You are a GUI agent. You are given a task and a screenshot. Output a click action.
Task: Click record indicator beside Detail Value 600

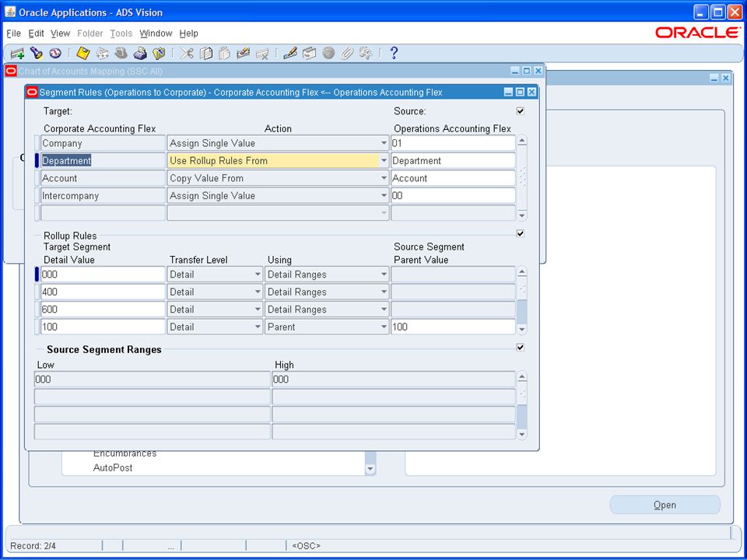click(37, 310)
